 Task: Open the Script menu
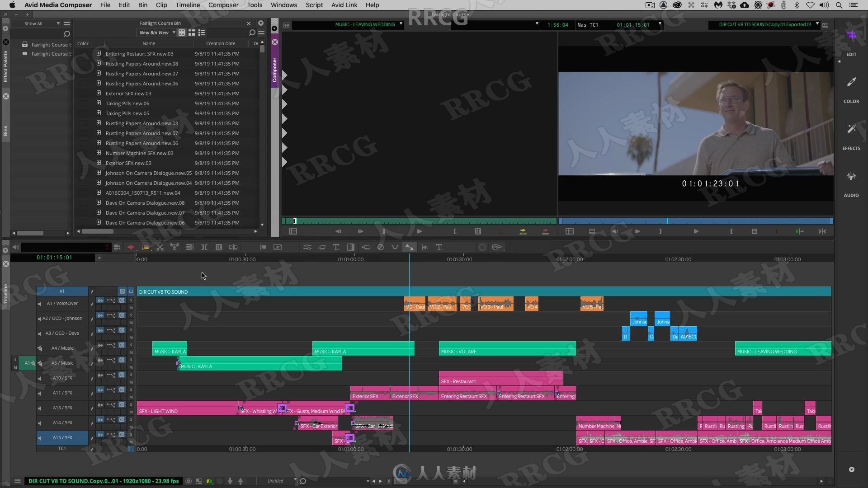(314, 5)
